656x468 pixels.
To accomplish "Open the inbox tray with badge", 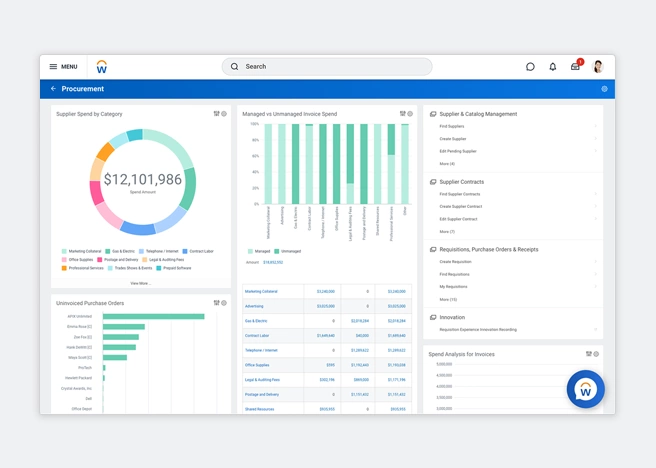I will point(575,67).
